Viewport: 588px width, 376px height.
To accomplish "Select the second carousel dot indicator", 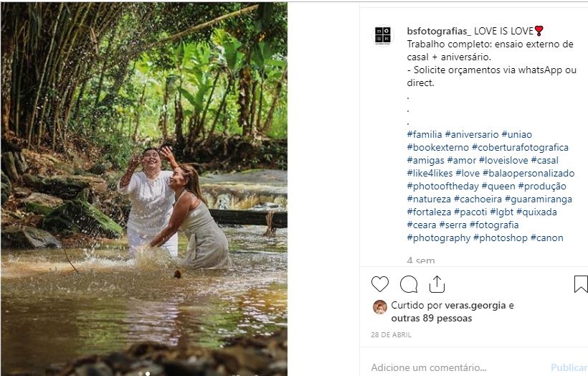I will 148,373.
